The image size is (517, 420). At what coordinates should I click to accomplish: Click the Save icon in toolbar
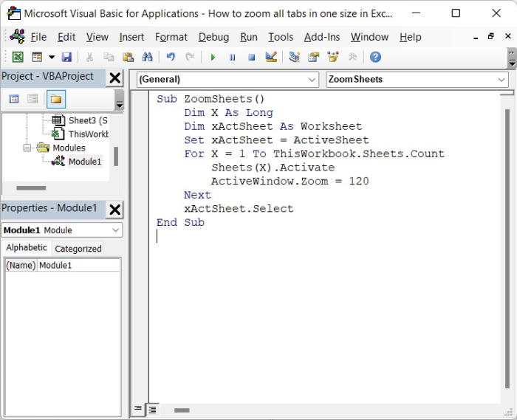point(66,58)
